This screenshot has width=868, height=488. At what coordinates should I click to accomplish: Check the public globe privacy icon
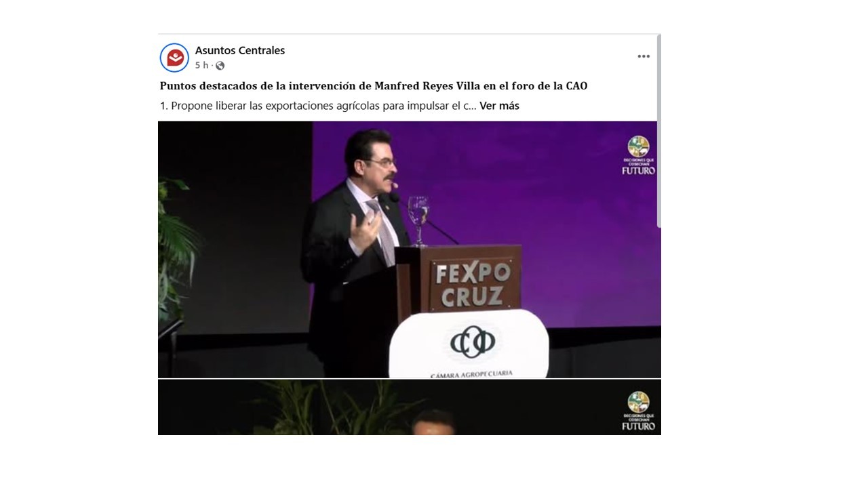(220, 66)
